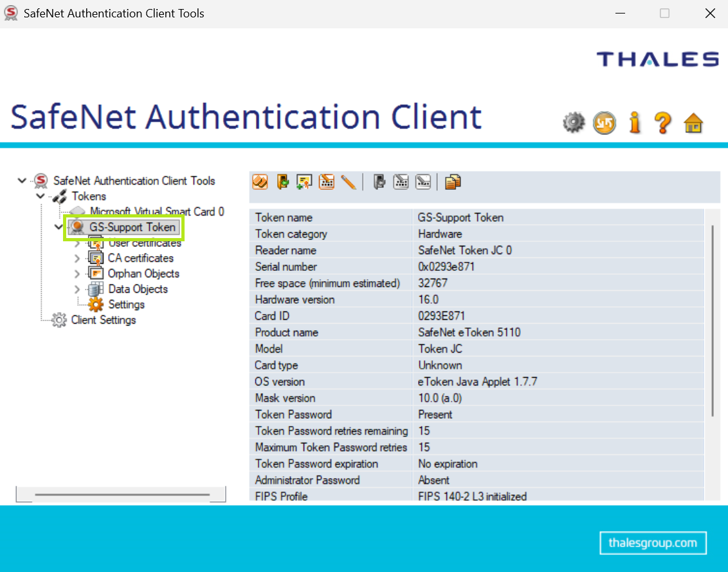Click the 'Token JC' model value
The height and width of the screenshot is (572, 728).
[440, 349]
